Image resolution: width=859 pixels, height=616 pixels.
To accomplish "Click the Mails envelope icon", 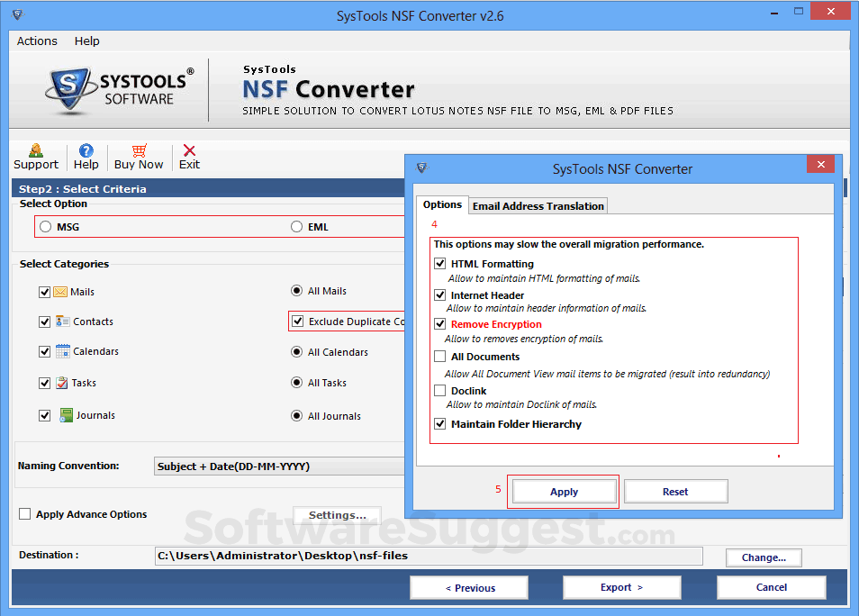I will click(60, 292).
